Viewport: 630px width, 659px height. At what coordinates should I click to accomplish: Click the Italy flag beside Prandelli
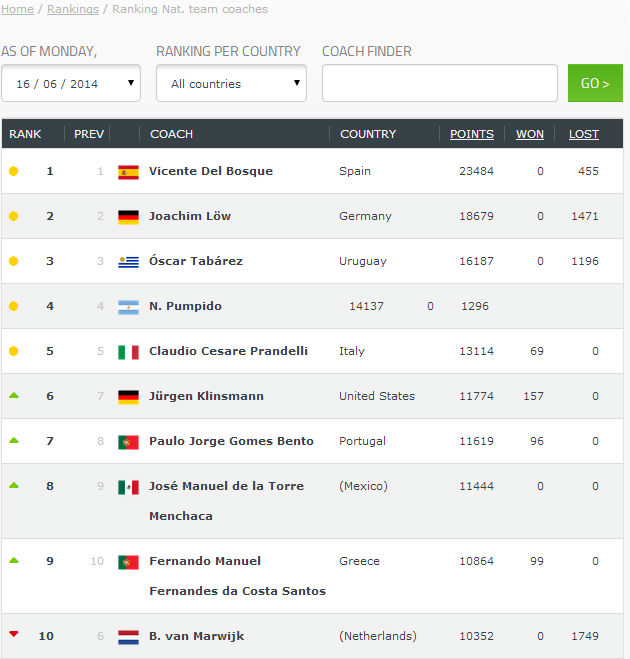[128, 351]
